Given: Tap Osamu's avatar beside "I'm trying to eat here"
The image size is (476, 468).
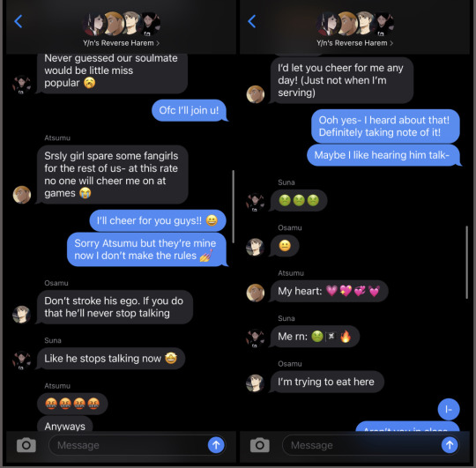Looking at the screenshot, I should (255, 383).
